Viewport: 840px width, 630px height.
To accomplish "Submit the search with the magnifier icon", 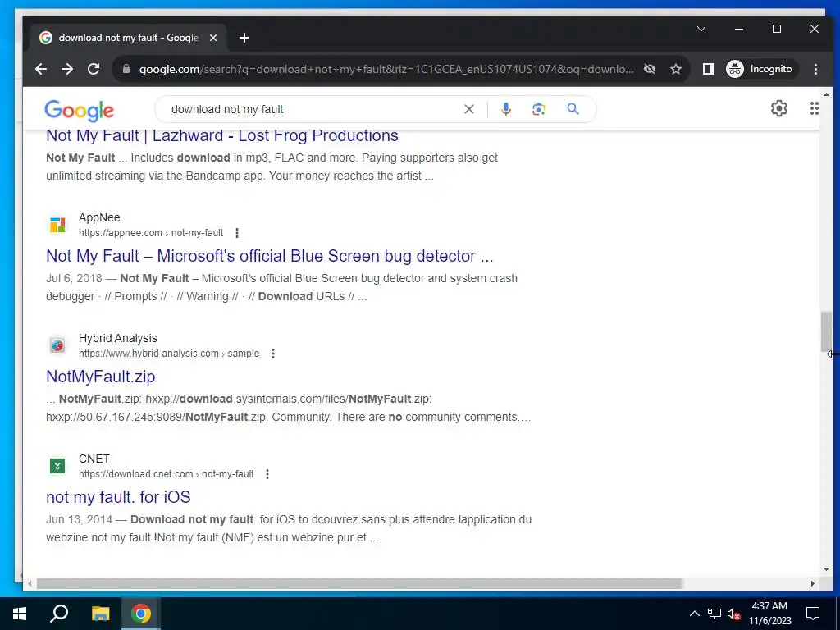I will coord(573,109).
